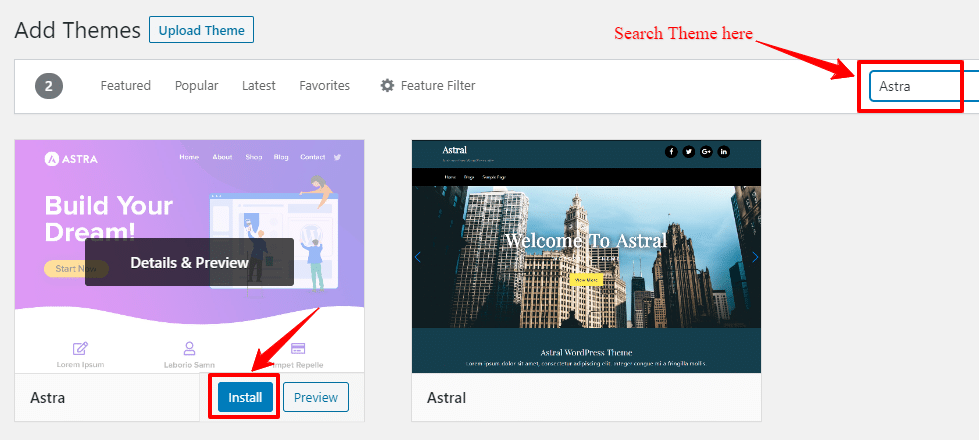Open the Featured themes tab

(125, 86)
